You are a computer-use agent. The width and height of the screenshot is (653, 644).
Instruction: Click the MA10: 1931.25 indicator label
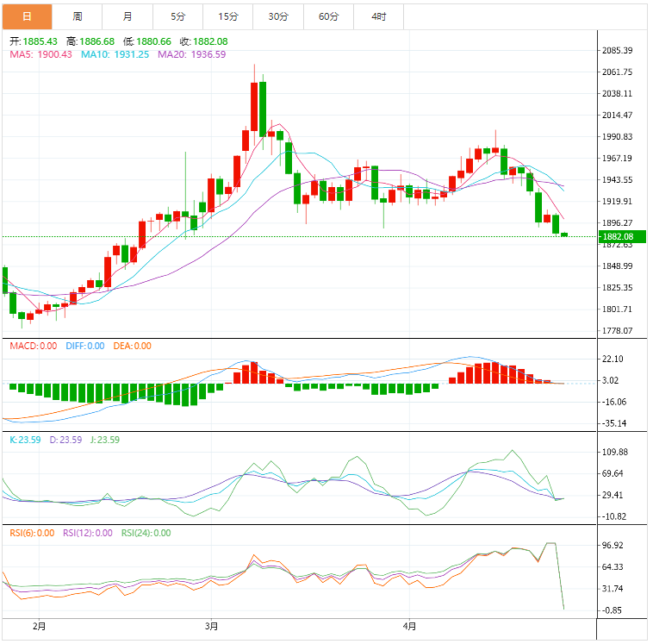[x=115, y=54]
